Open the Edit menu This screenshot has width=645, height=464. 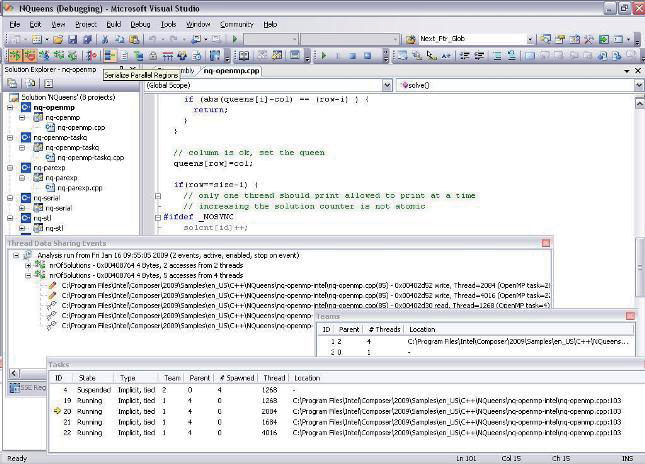tap(35, 25)
